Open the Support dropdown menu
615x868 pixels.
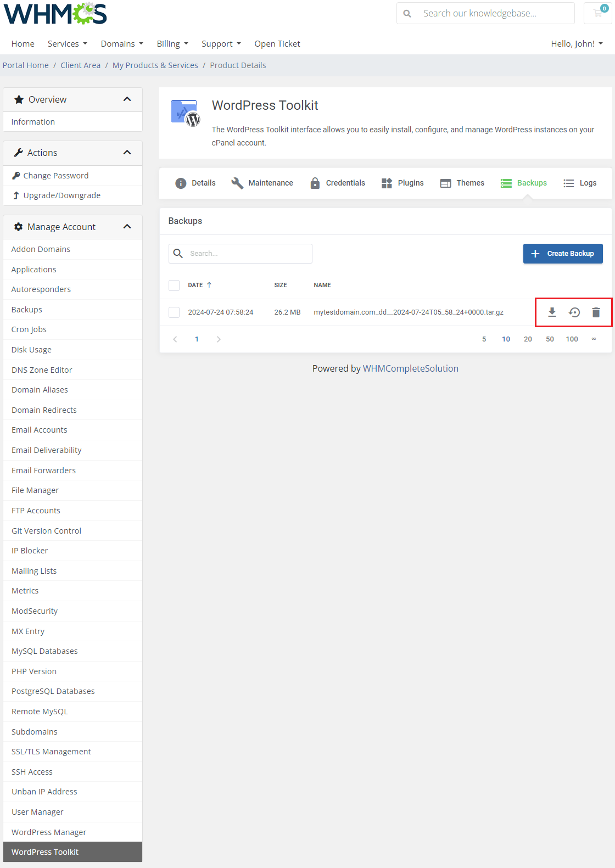coord(221,44)
